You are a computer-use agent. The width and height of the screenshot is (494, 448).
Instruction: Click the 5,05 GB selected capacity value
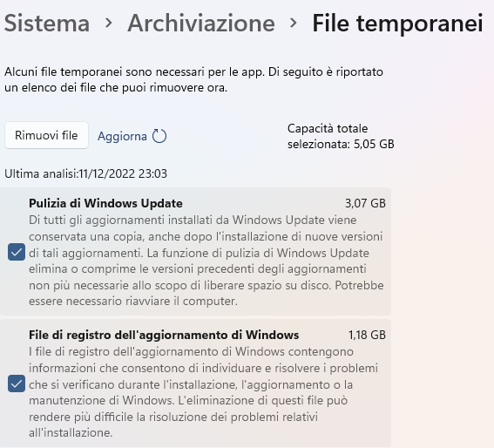[374, 144]
